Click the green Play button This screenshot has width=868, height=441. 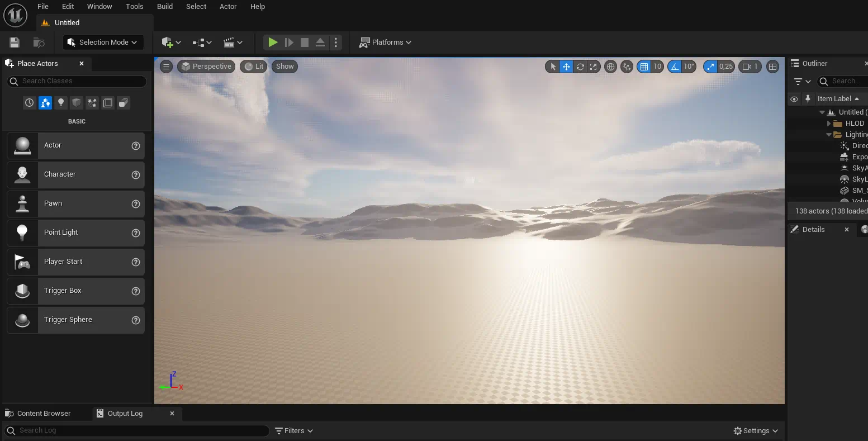click(x=273, y=42)
